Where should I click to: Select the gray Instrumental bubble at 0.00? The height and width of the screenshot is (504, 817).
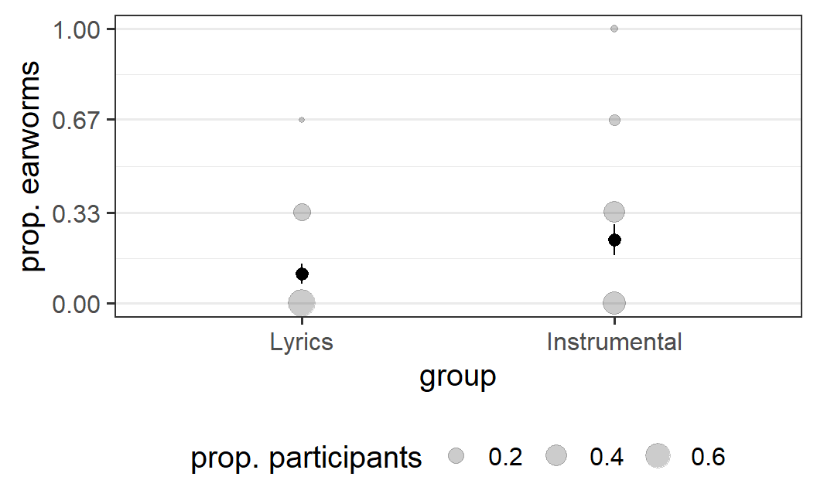coord(614,303)
